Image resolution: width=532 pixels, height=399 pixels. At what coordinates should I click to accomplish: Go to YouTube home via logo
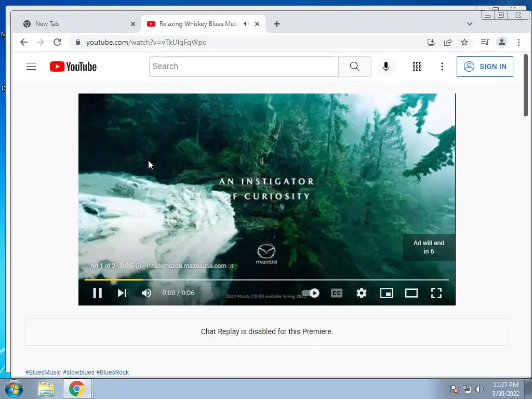(x=73, y=66)
